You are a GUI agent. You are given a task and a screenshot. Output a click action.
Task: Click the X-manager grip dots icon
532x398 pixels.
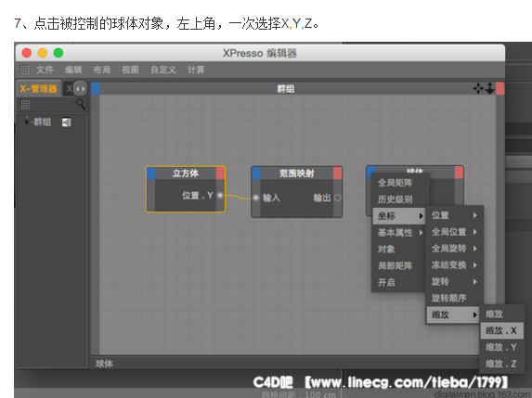pos(25,104)
